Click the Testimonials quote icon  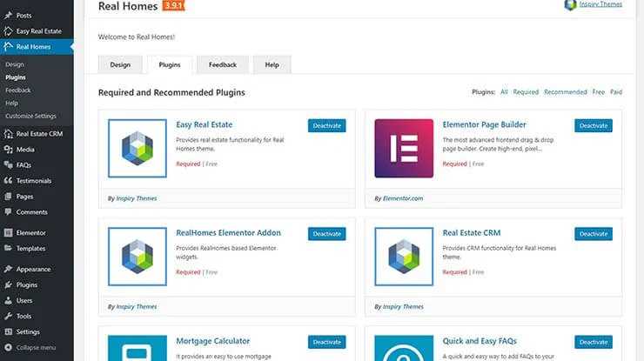coord(8,181)
